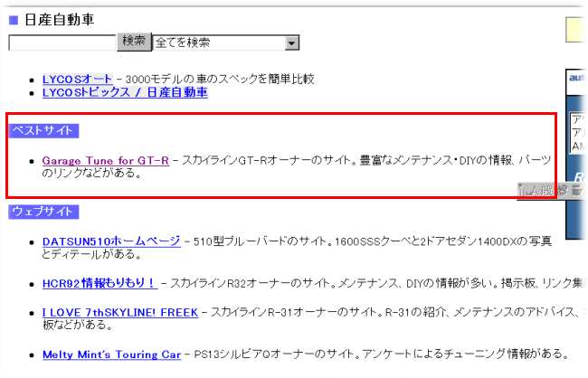Click the description 510型ブルーバードのサイト
588x378 pixels.
pyautogui.click(x=262, y=241)
